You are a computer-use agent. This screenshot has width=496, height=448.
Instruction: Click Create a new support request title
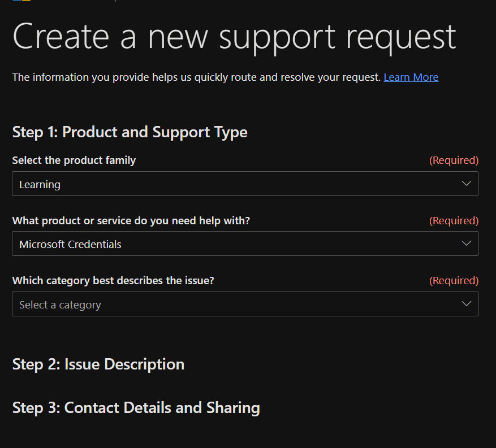point(234,36)
